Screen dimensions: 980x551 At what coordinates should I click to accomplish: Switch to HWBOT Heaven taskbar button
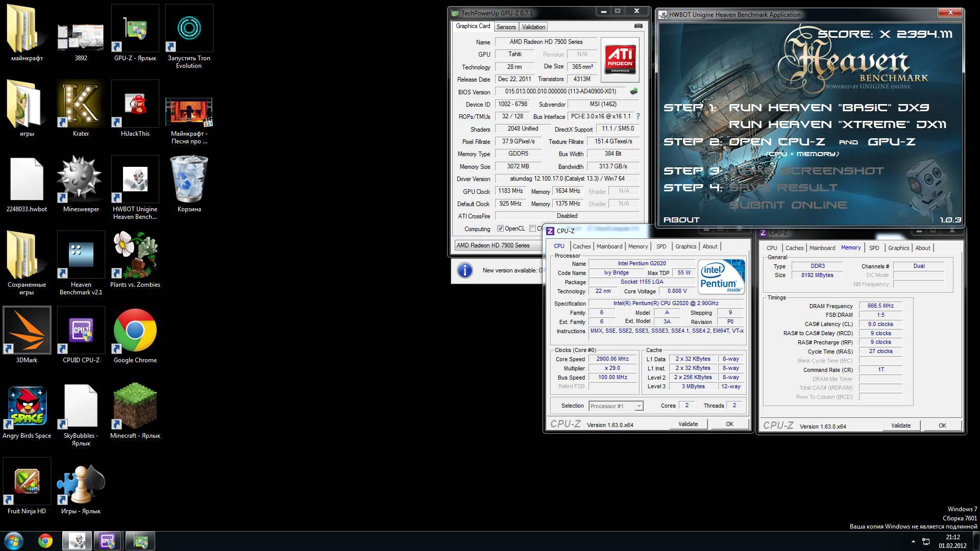coord(77,541)
